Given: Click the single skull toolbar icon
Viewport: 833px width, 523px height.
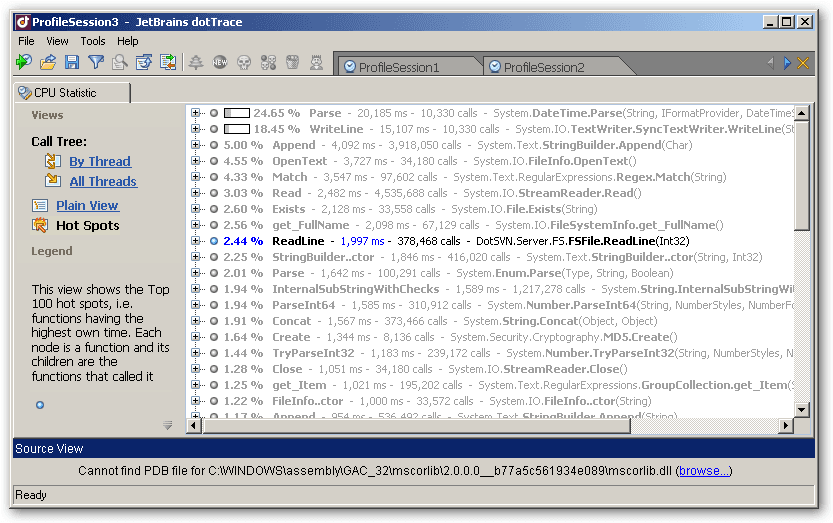Looking at the screenshot, I should [244, 63].
